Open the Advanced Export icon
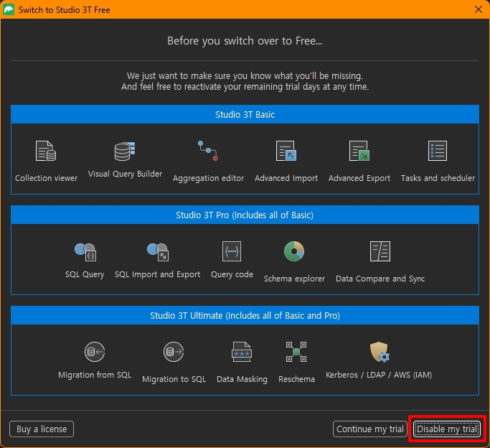Screen dimensions: 490x448 (x=359, y=151)
